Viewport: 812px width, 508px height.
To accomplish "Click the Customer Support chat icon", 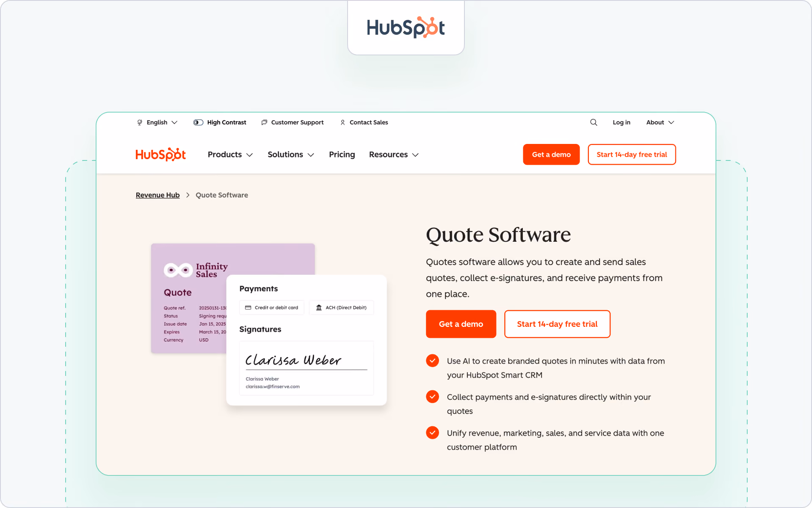I will [264, 122].
